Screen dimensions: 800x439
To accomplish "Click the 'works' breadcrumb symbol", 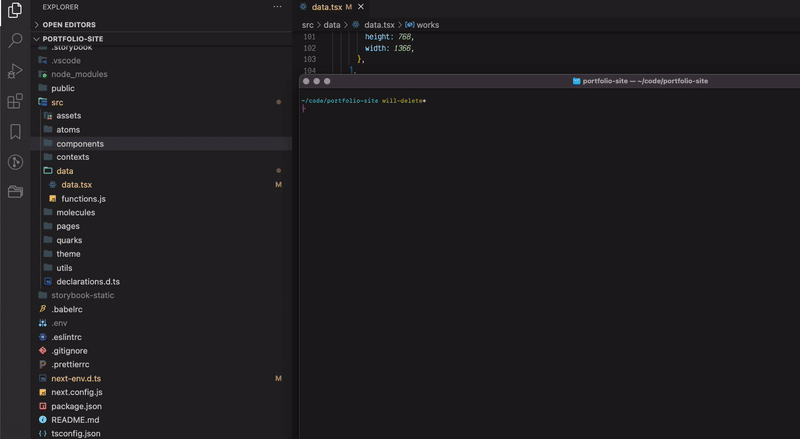I will [x=427, y=24].
